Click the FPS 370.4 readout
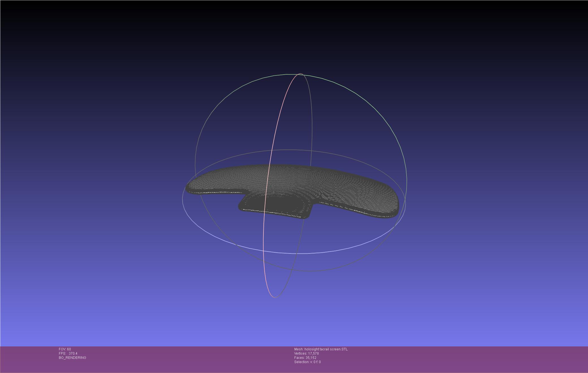The height and width of the screenshot is (373, 588). pos(68,354)
